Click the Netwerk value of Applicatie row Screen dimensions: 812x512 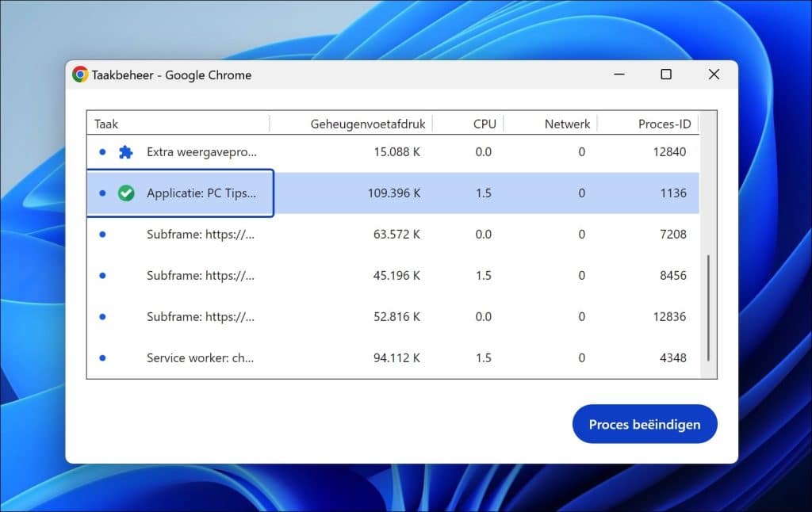coord(581,193)
